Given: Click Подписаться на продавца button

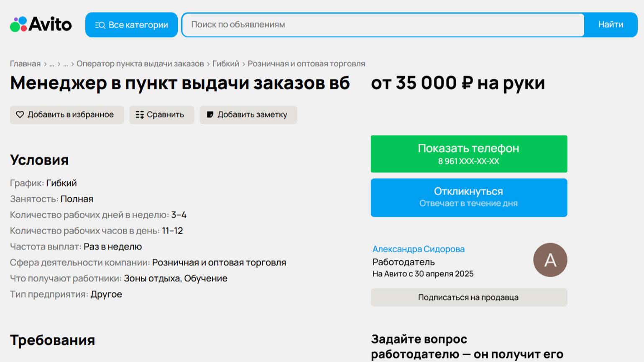Looking at the screenshot, I should 469,297.
